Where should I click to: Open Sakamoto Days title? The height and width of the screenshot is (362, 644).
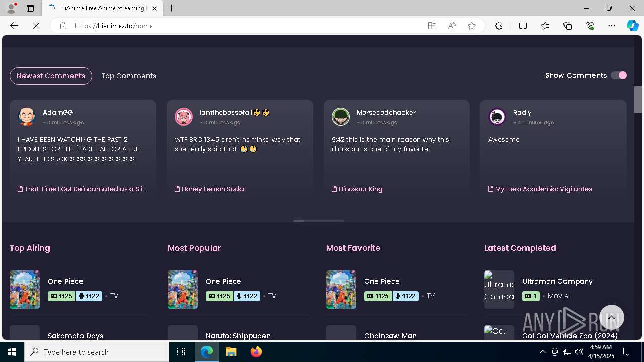(x=75, y=336)
